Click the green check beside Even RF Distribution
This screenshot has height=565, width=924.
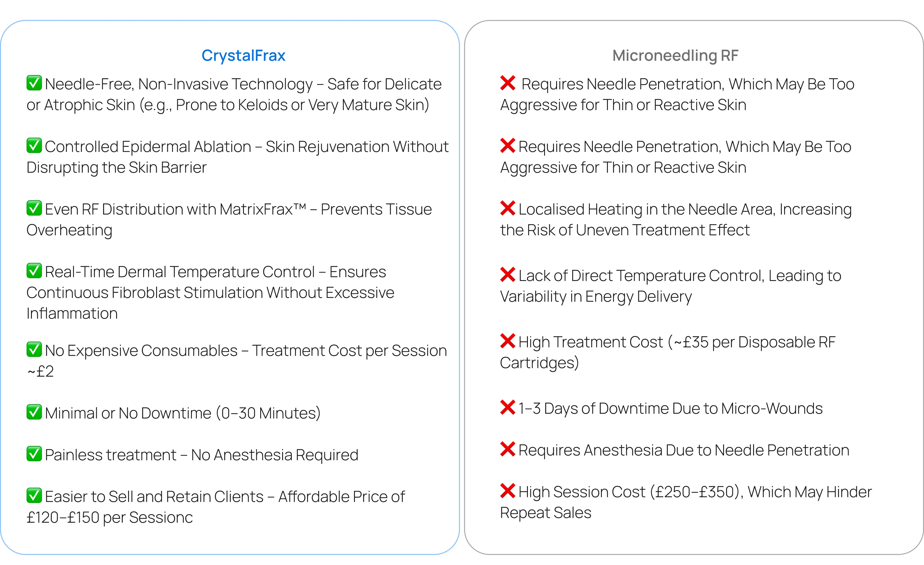(34, 208)
